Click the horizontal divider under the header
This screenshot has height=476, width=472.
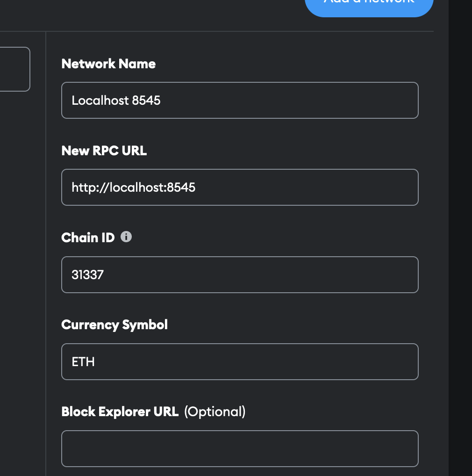(x=217, y=31)
